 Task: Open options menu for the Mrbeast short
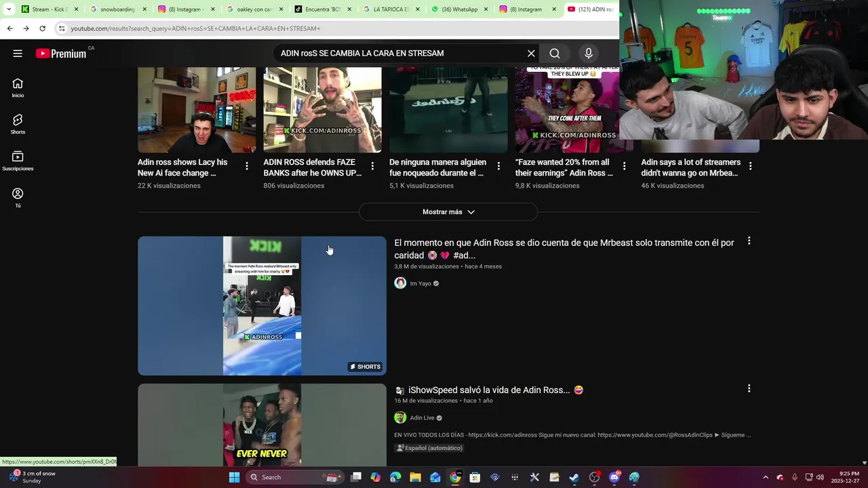[x=749, y=241]
